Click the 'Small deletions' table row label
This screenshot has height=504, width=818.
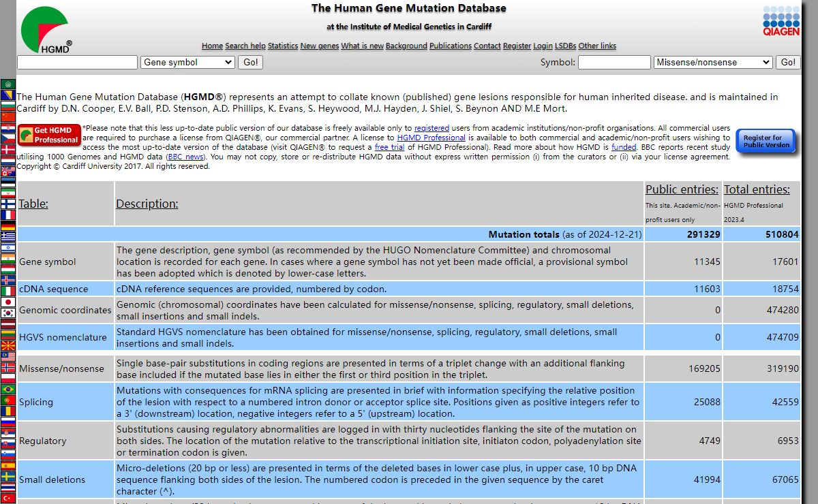point(52,479)
